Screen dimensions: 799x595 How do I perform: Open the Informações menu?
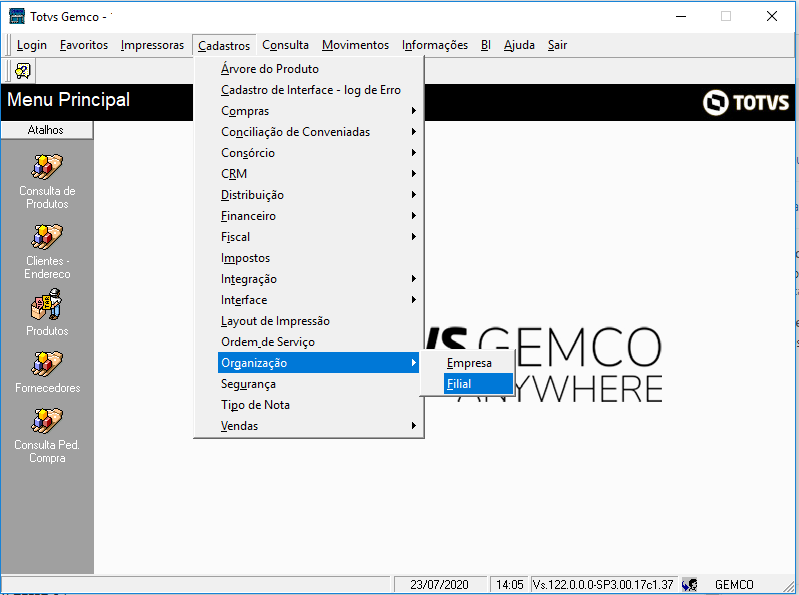pyautogui.click(x=435, y=45)
